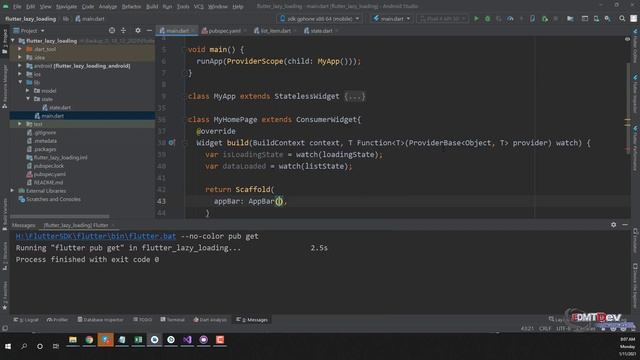Open the device selector dropdown

pyautogui.click(x=320, y=19)
